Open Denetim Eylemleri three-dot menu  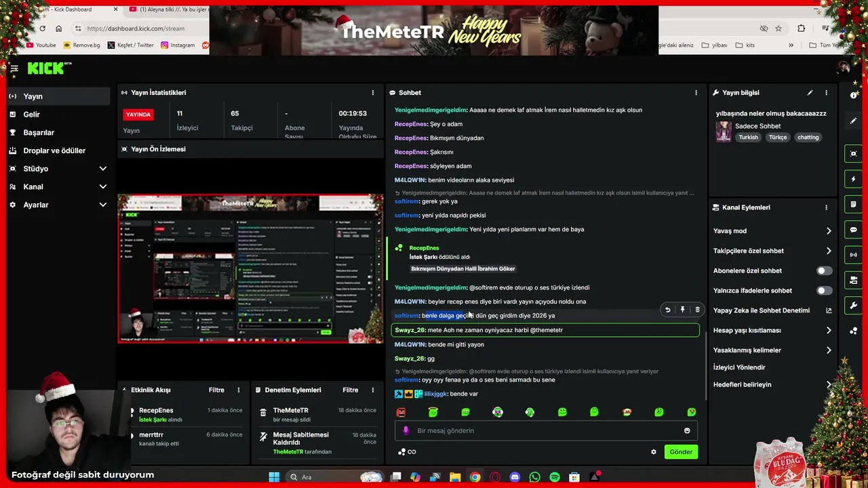[372, 390]
